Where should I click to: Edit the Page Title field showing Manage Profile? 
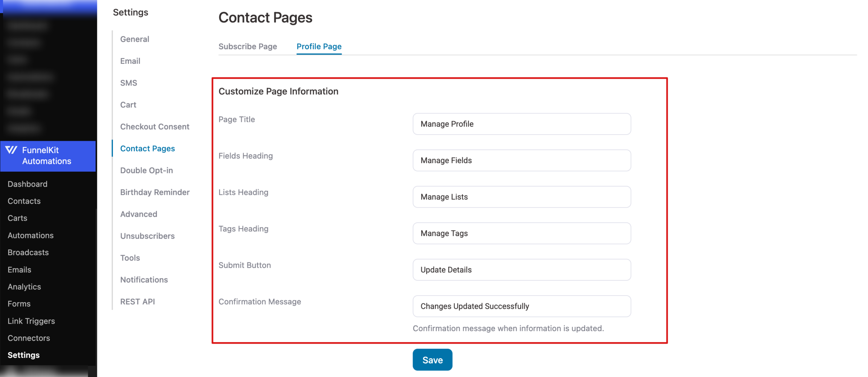tap(521, 124)
